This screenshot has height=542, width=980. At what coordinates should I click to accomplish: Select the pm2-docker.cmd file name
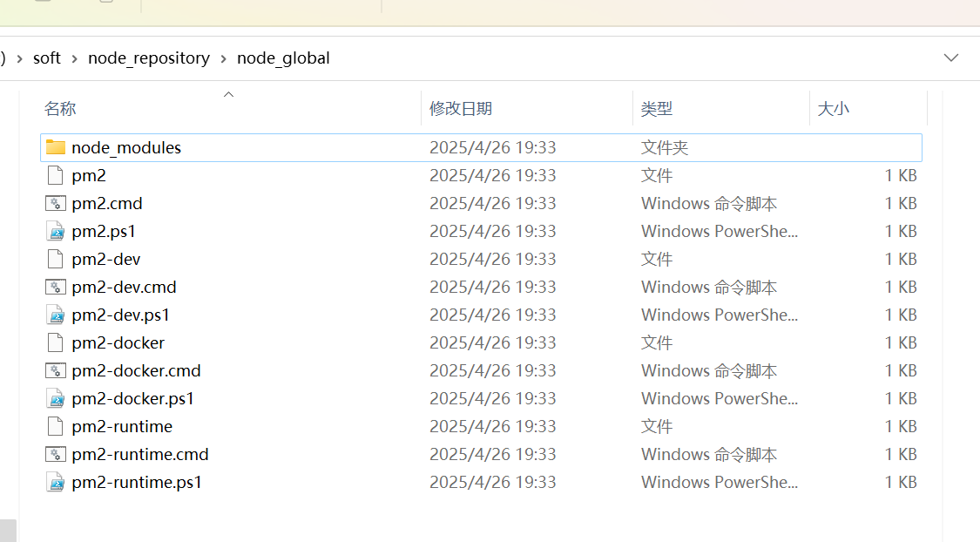click(x=136, y=370)
